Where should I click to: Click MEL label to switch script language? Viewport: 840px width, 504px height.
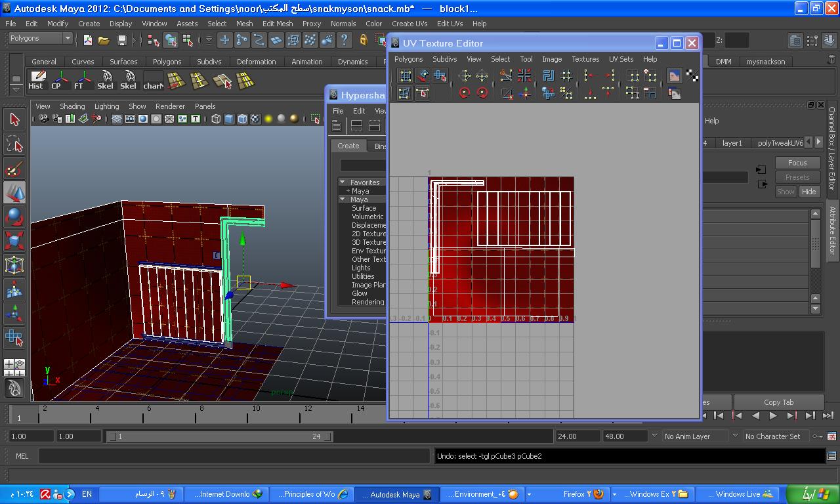click(x=22, y=456)
